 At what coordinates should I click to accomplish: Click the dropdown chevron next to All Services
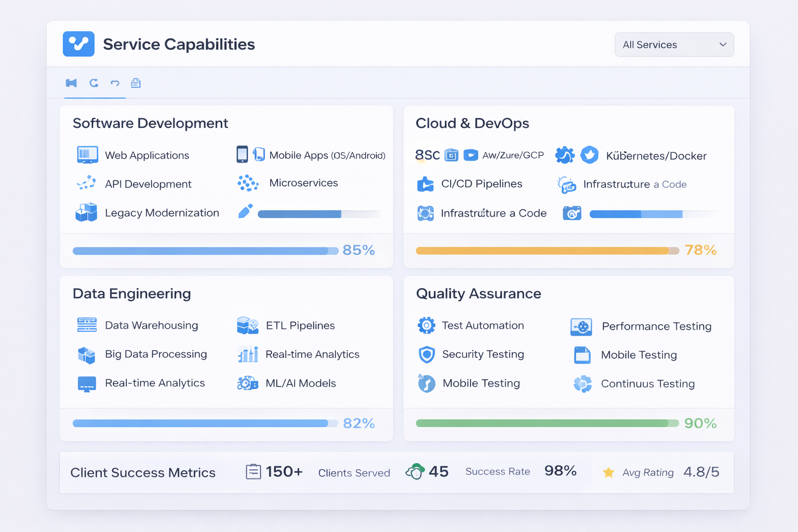723,45
